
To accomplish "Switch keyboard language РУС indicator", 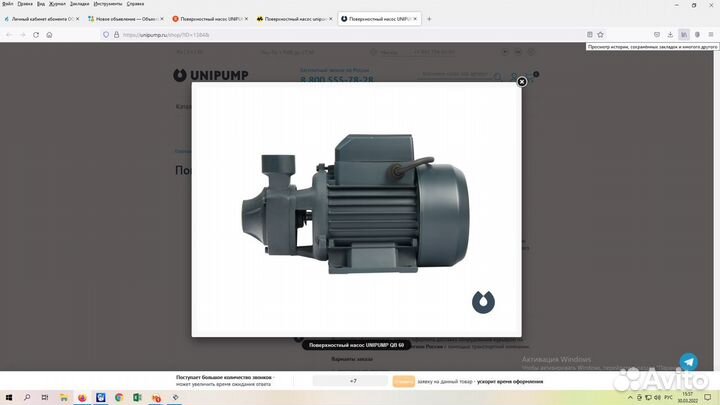I will coord(669,398).
